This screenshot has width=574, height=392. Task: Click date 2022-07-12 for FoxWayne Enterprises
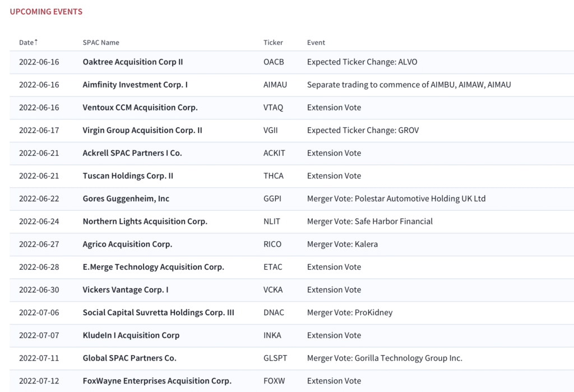[39, 381]
